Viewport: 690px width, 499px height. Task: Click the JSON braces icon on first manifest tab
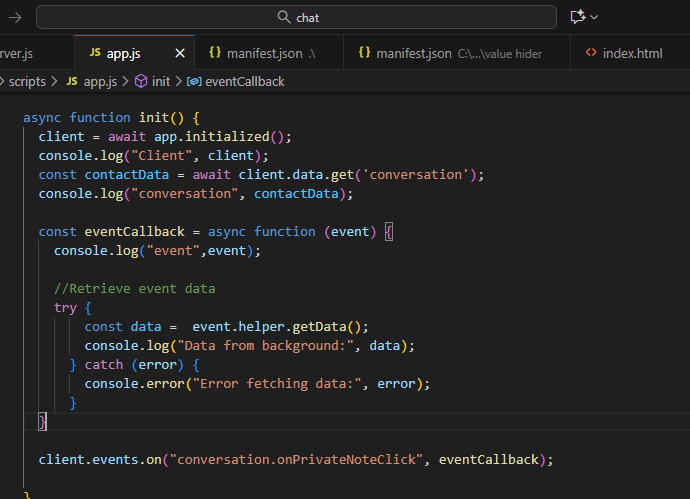coord(215,53)
